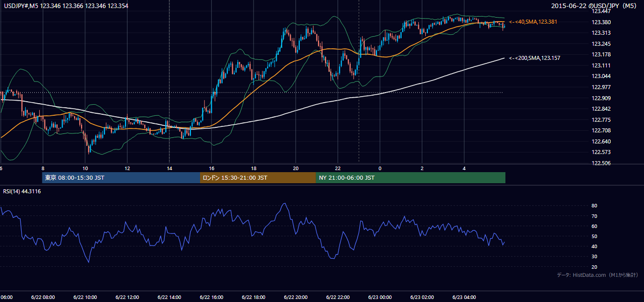This screenshot has height=302, width=644.
Task: Click the 6/22 22:00 time axis label
Action: [x=338, y=297]
